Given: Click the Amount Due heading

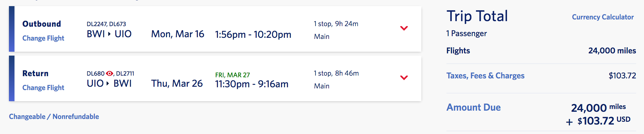Looking at the screenshot, I should click(x=474, y=107).
